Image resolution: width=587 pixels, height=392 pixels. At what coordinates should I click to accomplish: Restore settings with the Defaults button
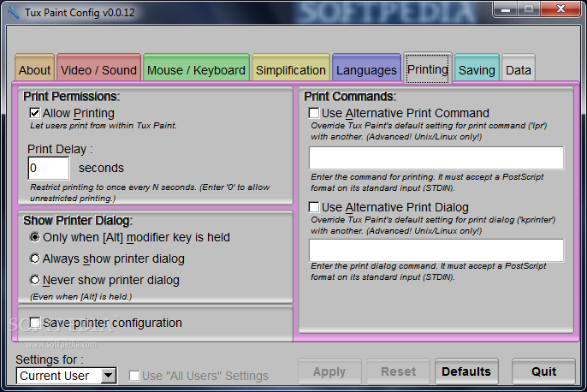[466, 371]
